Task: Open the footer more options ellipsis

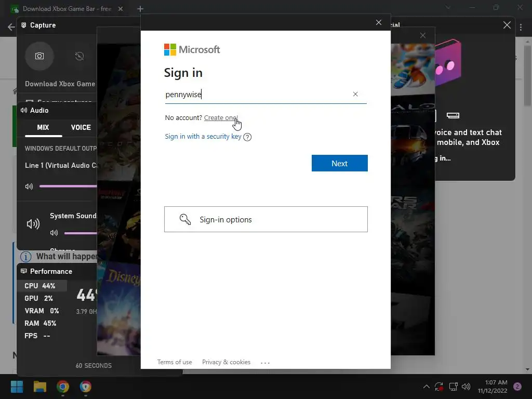Action: pos(265,363)
